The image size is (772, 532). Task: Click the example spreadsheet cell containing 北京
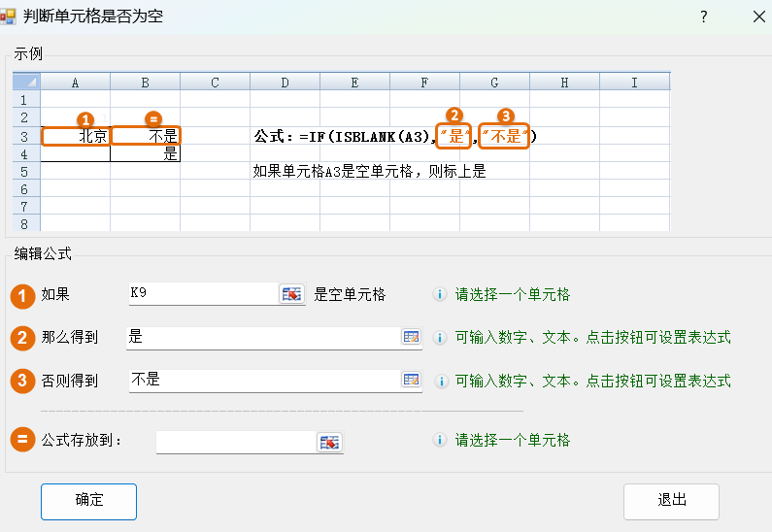pos(76,136)
